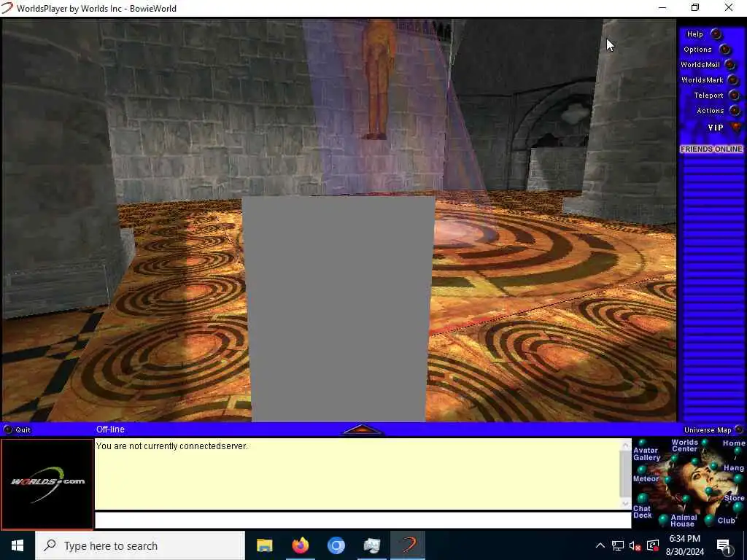The width and height of the screenshot is (747, 560).
Task: Go to Home on the map
Action: (734, 443)
